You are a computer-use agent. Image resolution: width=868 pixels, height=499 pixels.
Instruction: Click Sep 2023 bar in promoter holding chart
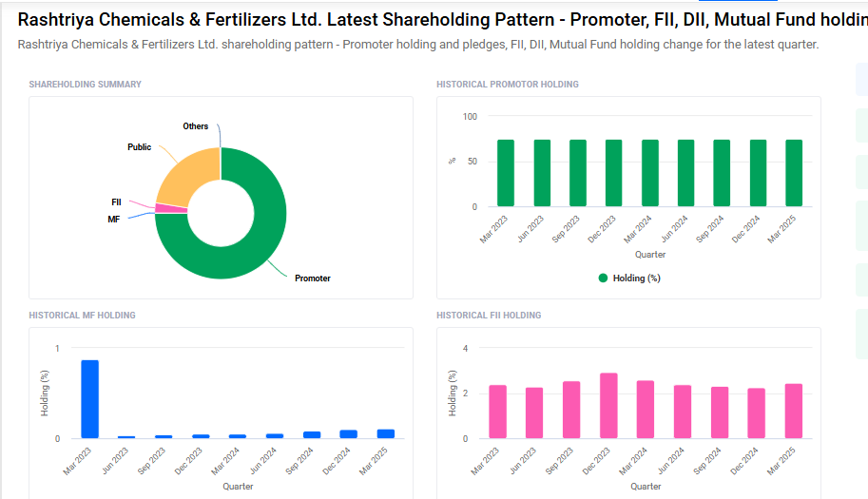click(578, 173)
